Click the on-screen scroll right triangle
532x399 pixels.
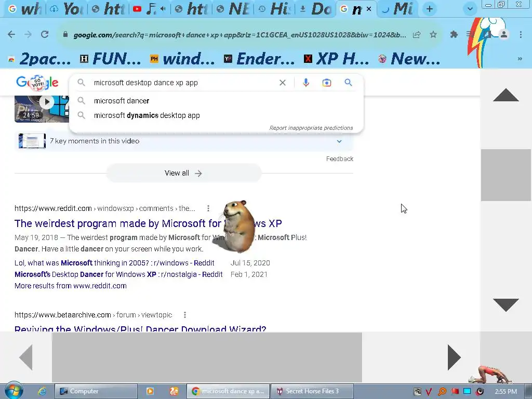pos(454,357)
